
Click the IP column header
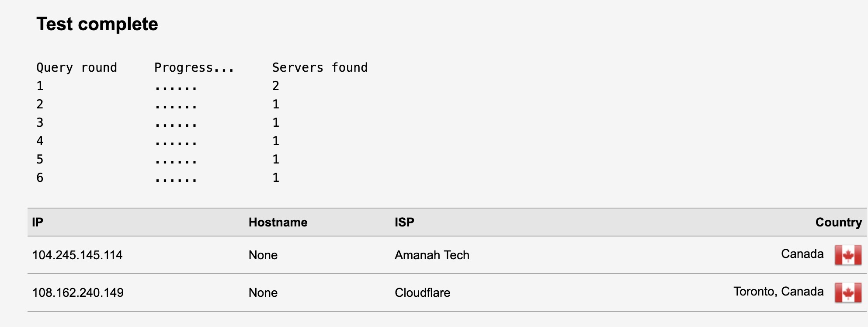(38, 222)
